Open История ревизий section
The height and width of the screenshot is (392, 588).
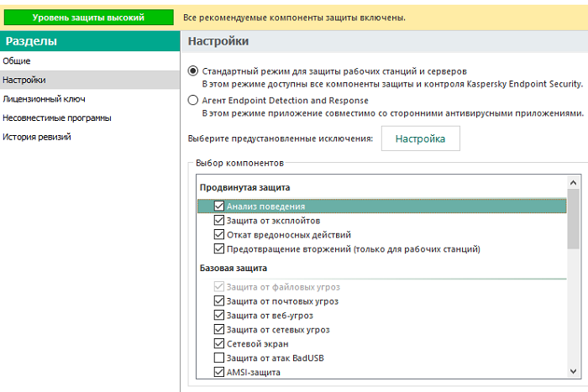[x=36, y=137]
